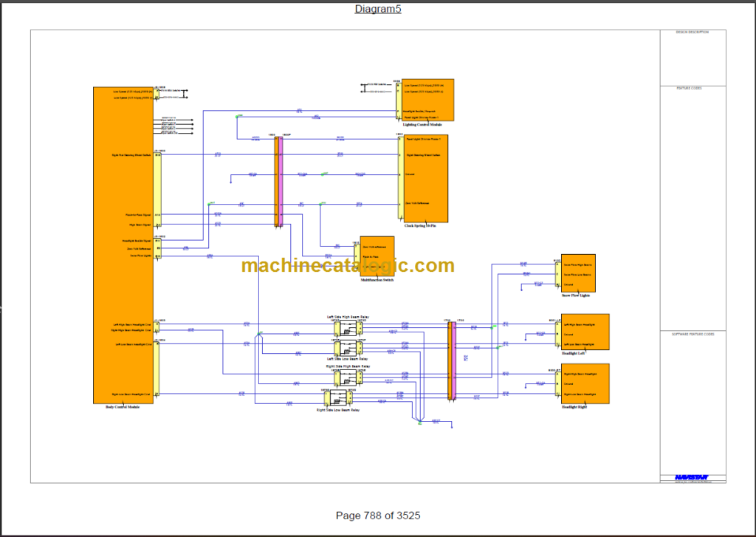Toggle the Left Side High Beam Relay
The image size is (756, 537).
pyautogui.click(x=347, y=328)
